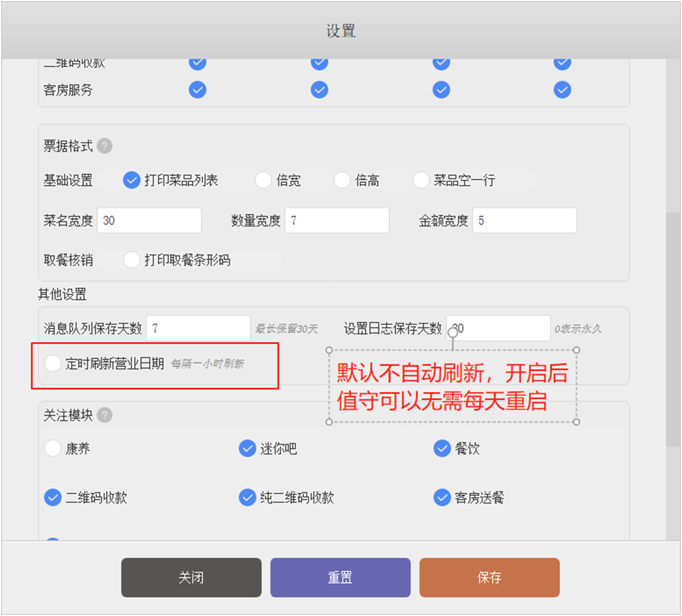Uncheck 纯二维码收款 module

point(248,497)
